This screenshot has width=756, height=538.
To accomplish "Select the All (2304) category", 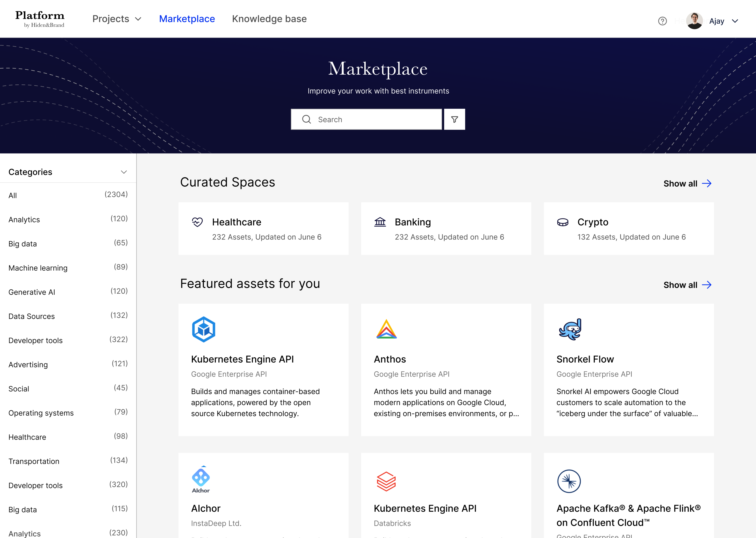I will tap(68, 195).
